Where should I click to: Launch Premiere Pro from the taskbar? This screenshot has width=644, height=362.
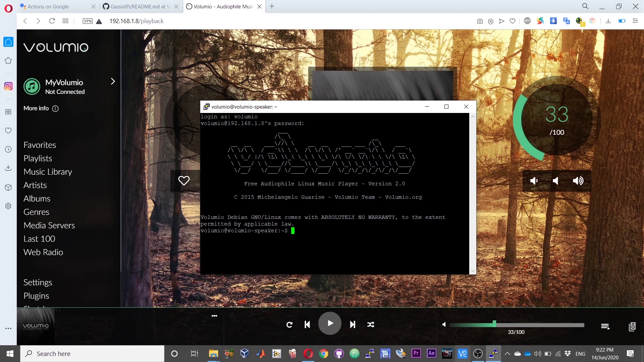(x=416, y=353)
